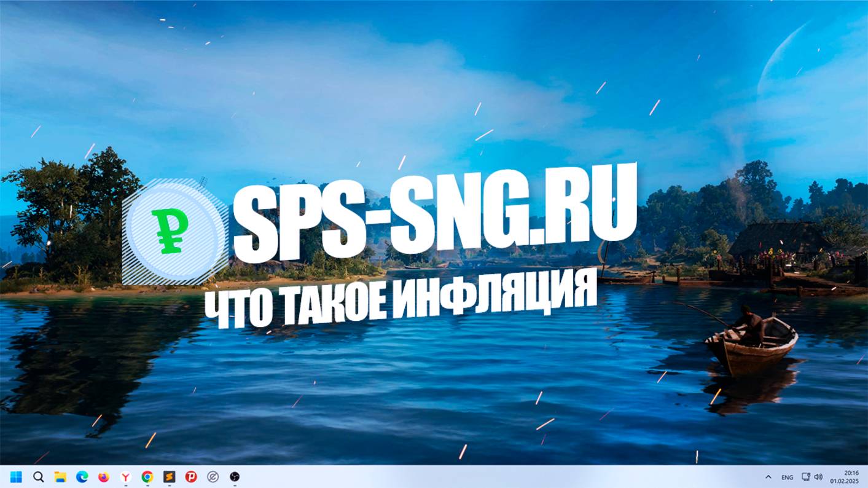Switch to OBS Studio
868x488 pixels.
[x=234, y=477]
